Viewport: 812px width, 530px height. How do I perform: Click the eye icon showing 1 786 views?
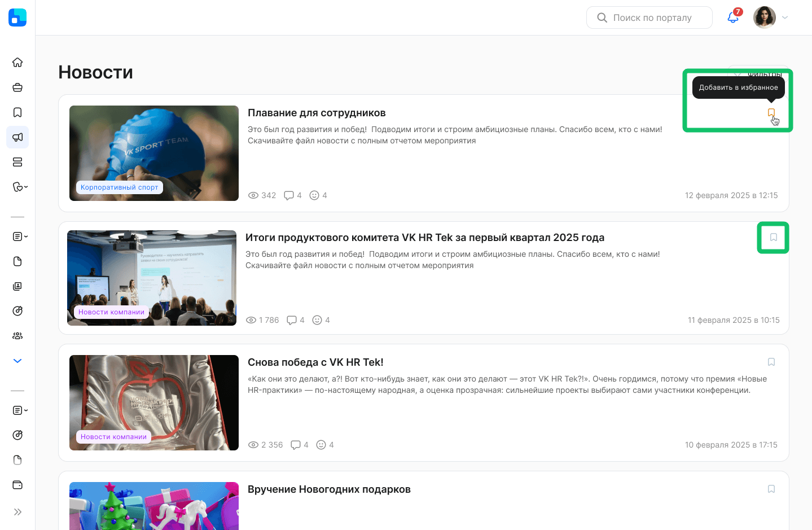pyautogui.click(x=251, y=320)
